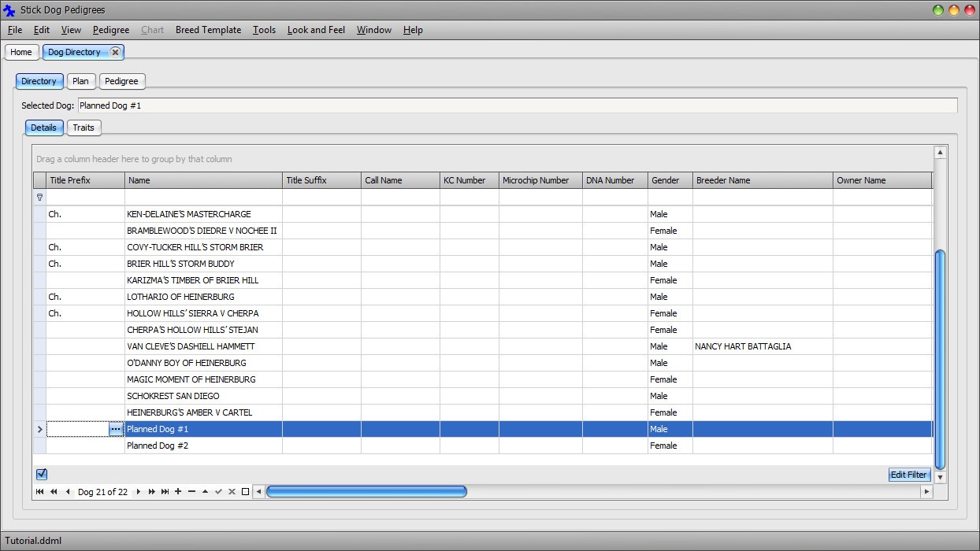Jump to the first dog record
980x551 pixels.
click(x=39, y=491)
